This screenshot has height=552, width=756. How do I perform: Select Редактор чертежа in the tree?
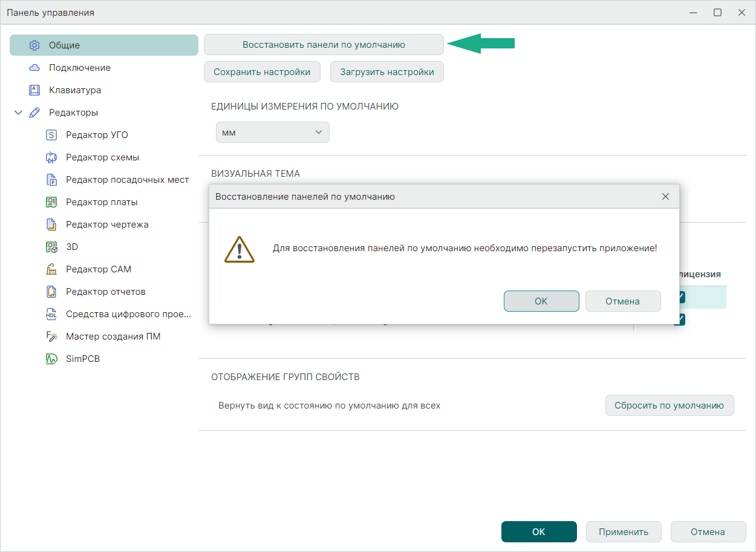[107, 225]
